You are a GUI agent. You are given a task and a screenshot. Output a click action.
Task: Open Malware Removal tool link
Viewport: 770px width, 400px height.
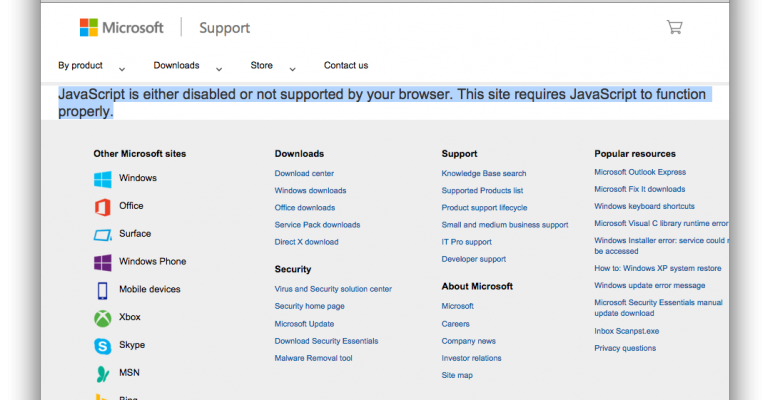click(x=313, y=358)
